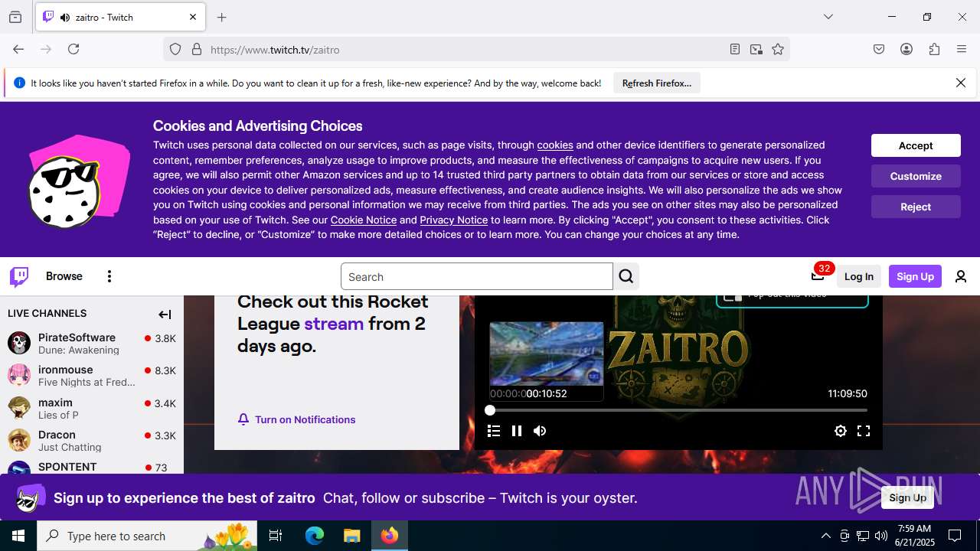Open Firefox account icon
The image size is (980, 551).
click(906, 49)
